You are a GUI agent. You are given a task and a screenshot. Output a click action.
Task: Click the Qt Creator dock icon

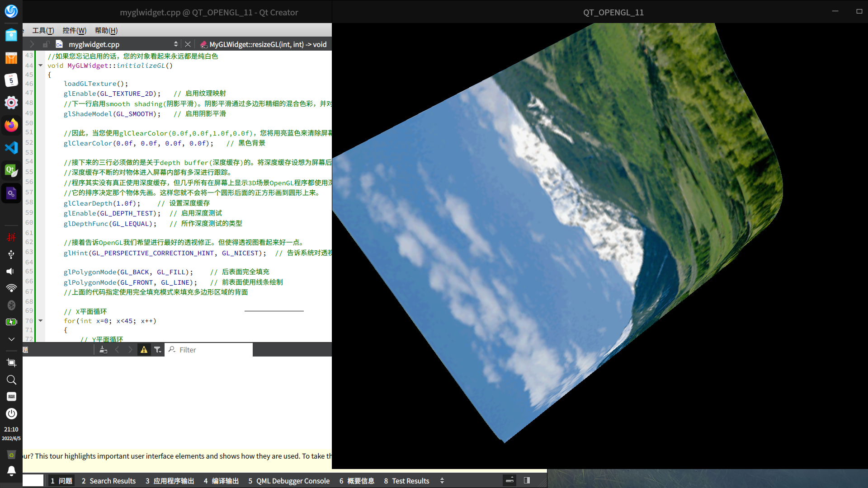tap(11, 170)
